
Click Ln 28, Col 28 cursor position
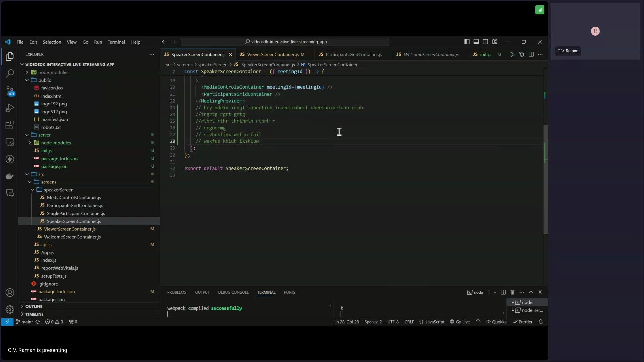346,322
